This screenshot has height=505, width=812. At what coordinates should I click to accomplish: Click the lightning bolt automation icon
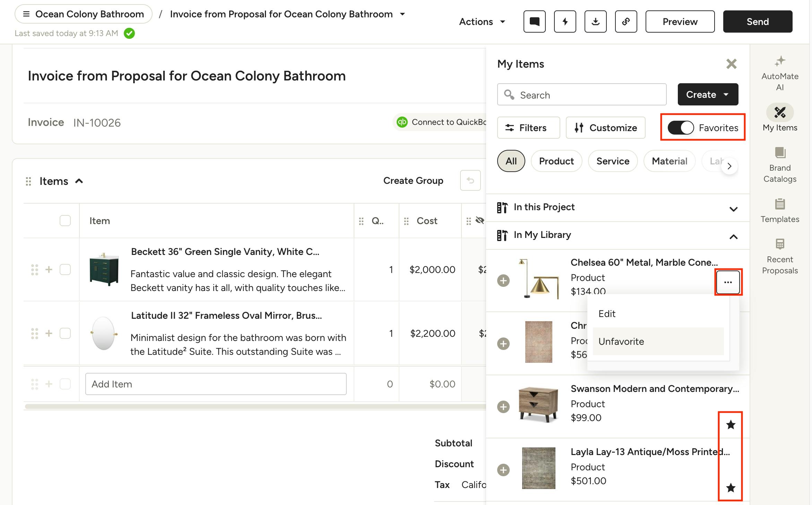pyautogui.click(x=565, y=22)
